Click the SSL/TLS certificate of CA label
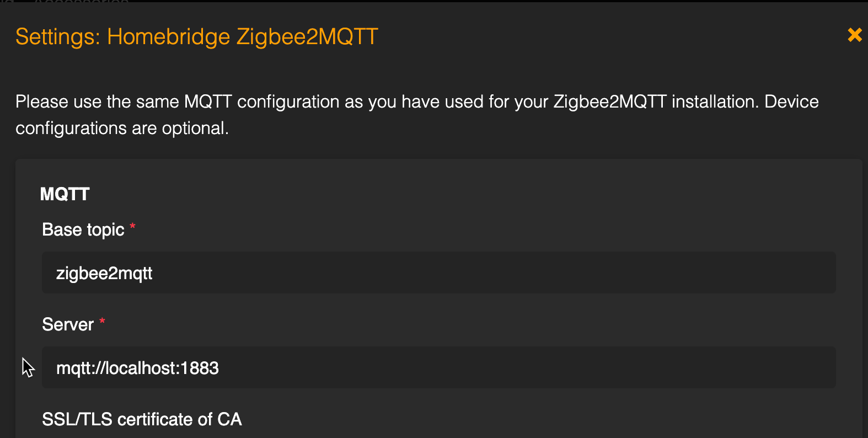The width and height of the screenshot is (868, 438). pos(142,419)
